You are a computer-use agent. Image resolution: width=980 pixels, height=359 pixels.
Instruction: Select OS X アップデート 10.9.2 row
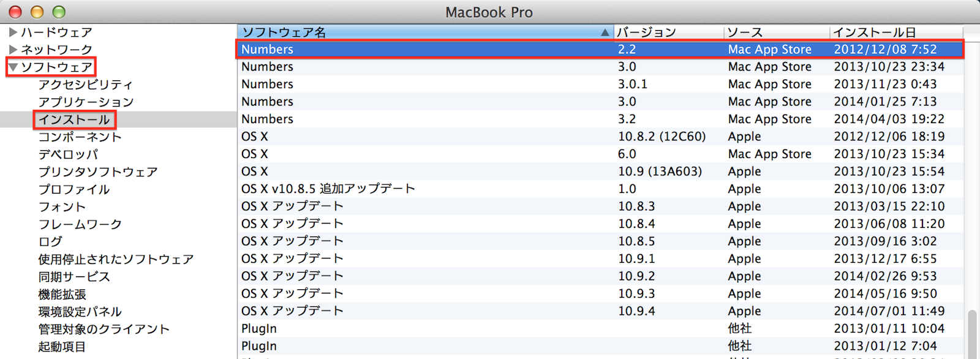(x=600, y=276)
